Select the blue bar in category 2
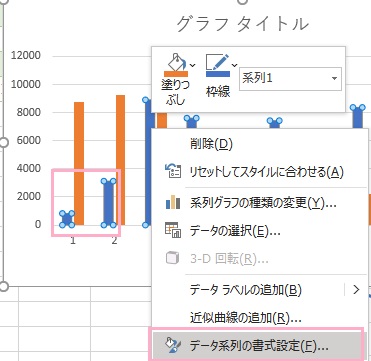Viewport: 371px width, 361px height. [108, 203]
